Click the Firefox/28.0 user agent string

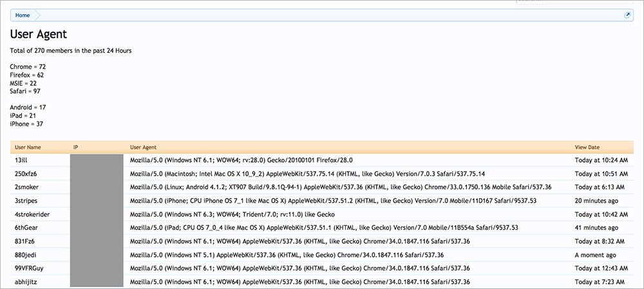click(241, 160)
